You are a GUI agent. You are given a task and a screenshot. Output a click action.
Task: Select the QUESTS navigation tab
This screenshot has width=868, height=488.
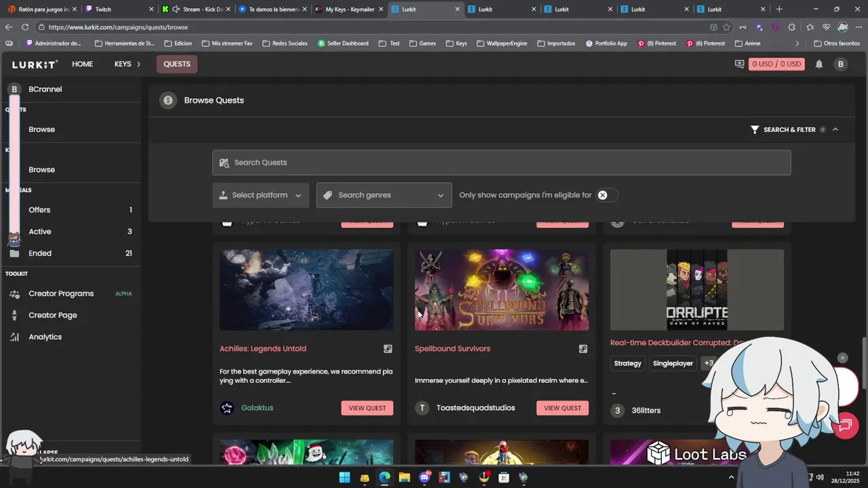point(177,64)
